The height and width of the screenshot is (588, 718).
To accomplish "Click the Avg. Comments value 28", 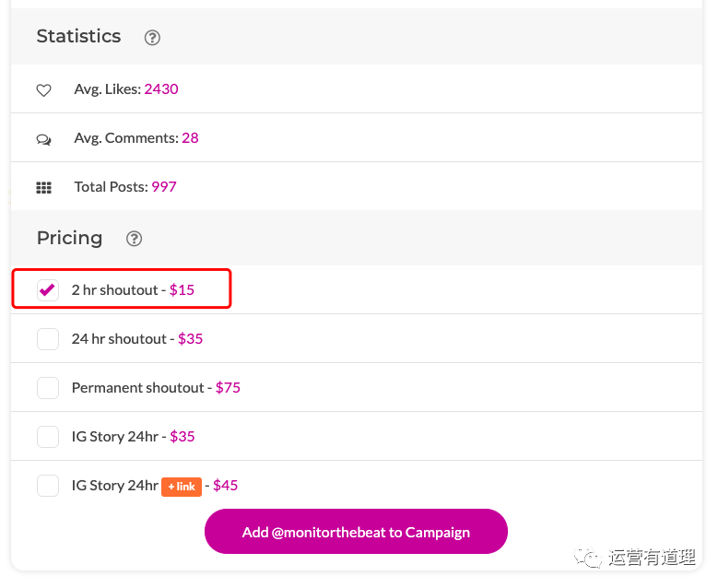I will coord(190,138).
